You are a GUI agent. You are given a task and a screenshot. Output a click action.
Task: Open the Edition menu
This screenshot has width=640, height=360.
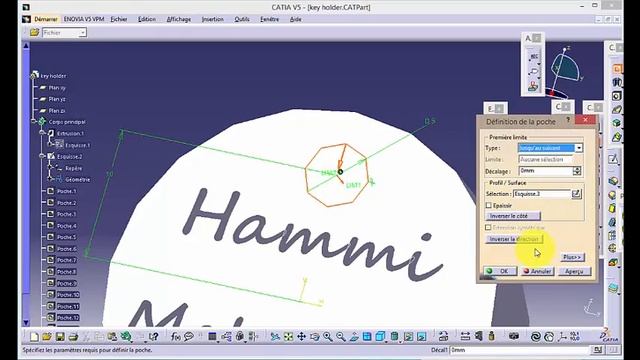[x=147, y=19]
